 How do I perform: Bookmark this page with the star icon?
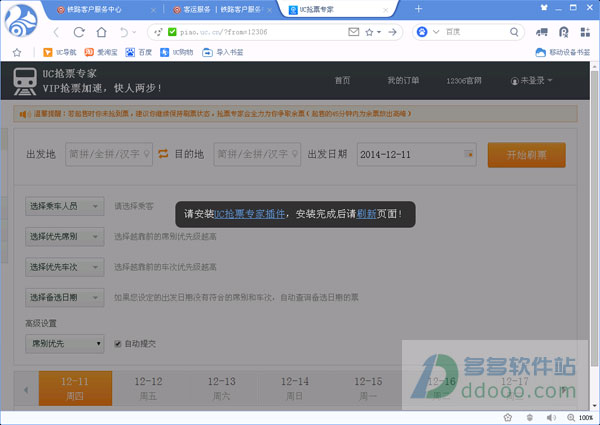pos(369,32)
